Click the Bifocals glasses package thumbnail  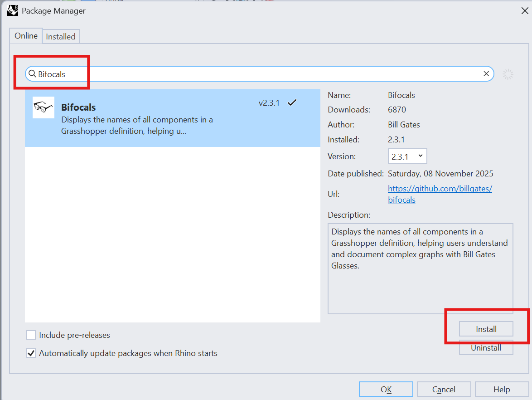44,107
